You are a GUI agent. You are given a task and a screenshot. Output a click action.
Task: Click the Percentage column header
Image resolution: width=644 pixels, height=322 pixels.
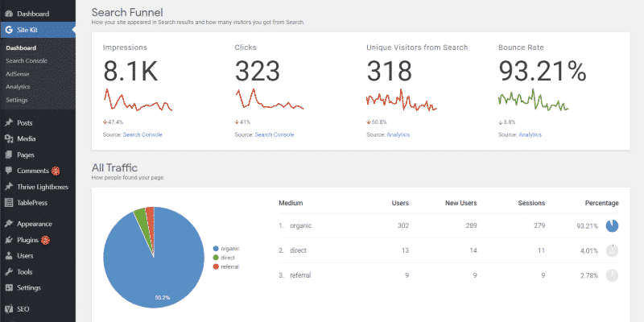[x=601, y=203]
